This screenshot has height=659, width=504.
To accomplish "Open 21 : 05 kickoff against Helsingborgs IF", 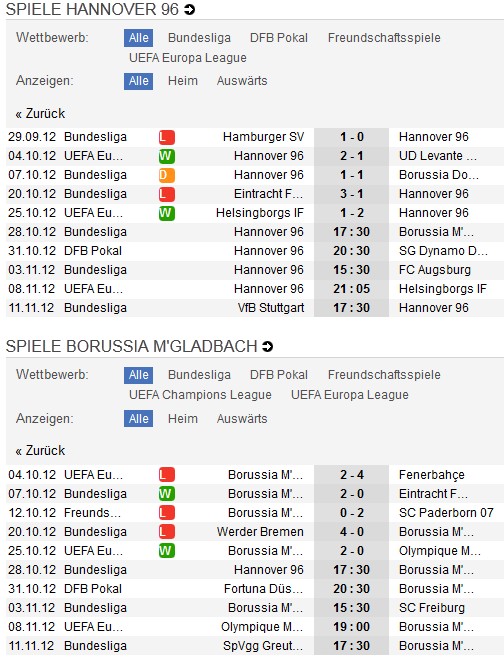I will (352, 289).
